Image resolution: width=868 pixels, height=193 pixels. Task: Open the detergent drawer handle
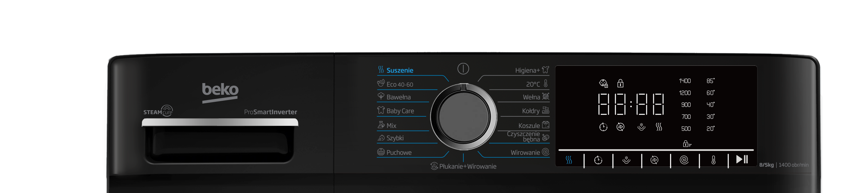pyautogui.click(x=220, y=123)
